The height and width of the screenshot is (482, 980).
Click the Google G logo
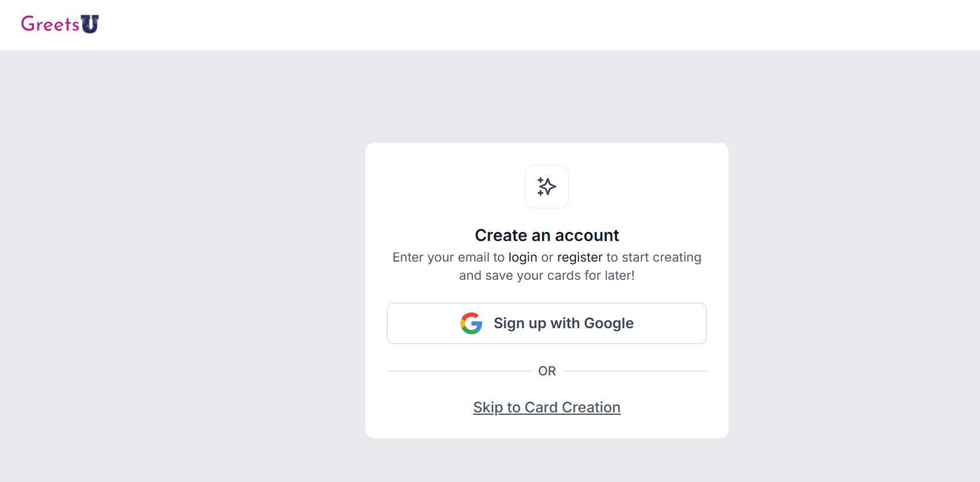471,323
